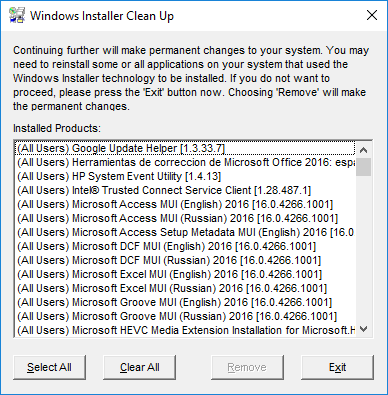Image resolution: width=388 pixels, height=395 pixels.
Task: Select Microsoft HEVC Media Extension entry
Action: (x=185, y=330)
